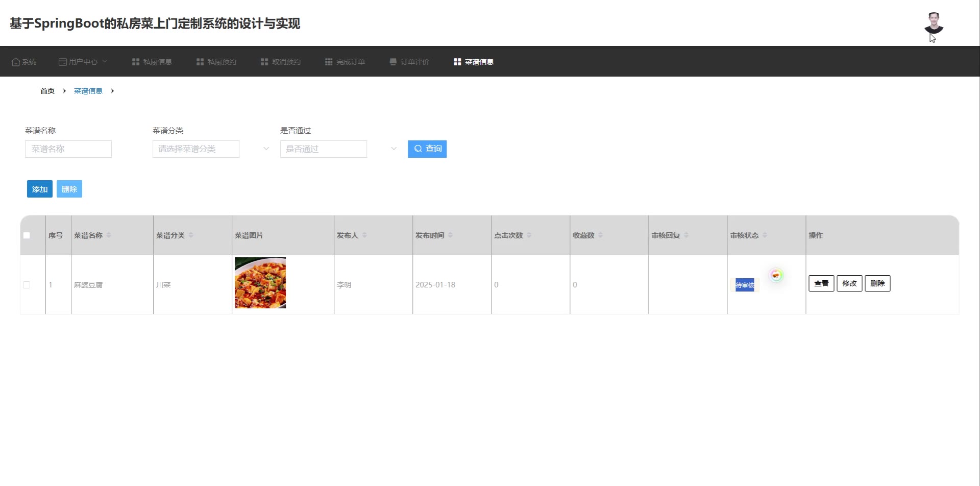Click the 添加 button

(x=40, y=189)
